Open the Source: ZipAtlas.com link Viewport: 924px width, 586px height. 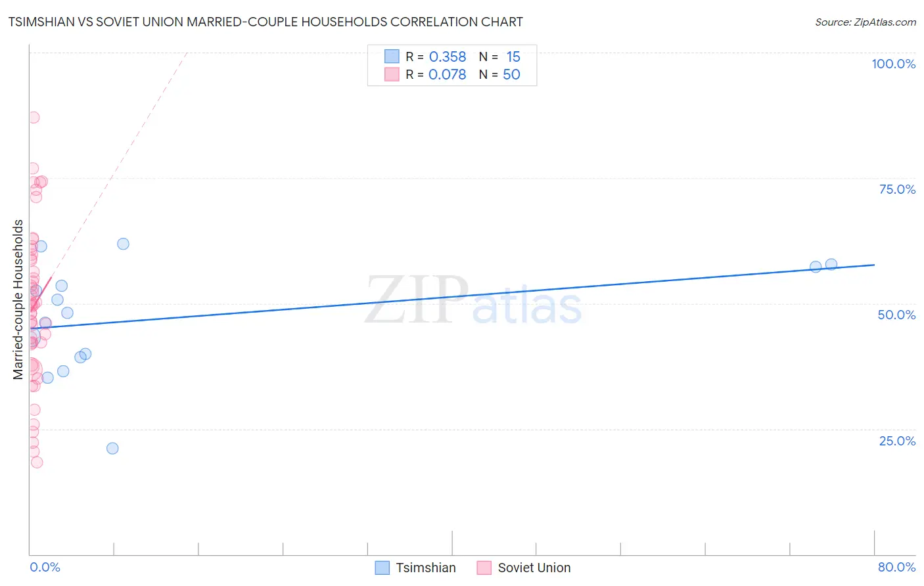(866, 22)
